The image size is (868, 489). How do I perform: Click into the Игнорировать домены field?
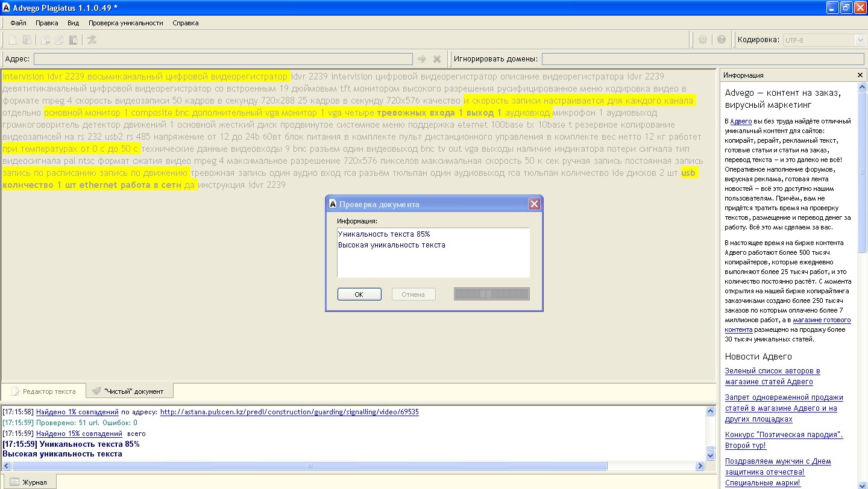(703, 59)
